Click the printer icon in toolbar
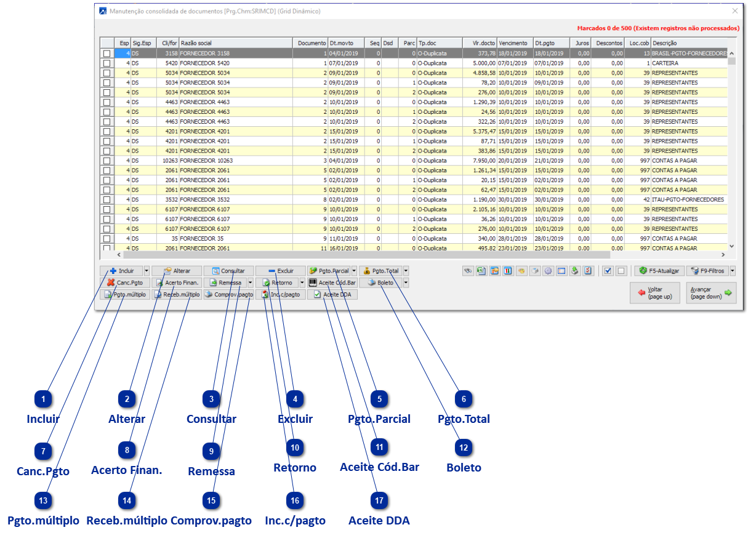Viewport: 756px width, 538px height. point(536,271)
